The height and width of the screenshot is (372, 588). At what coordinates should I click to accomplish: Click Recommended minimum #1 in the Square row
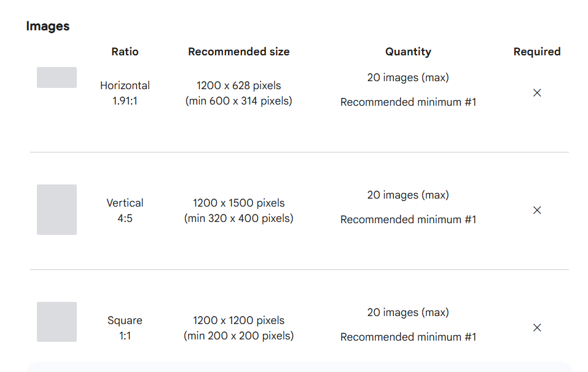[408, 337]
